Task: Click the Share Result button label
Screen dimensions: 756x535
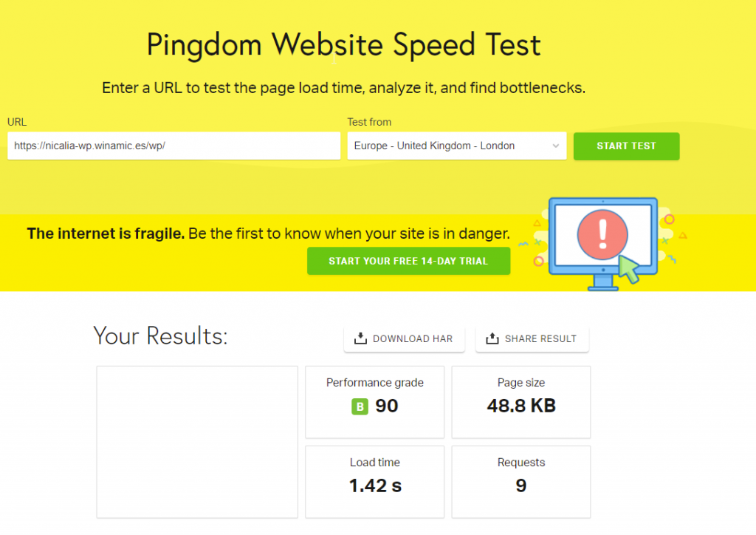Action: [540, 338]
